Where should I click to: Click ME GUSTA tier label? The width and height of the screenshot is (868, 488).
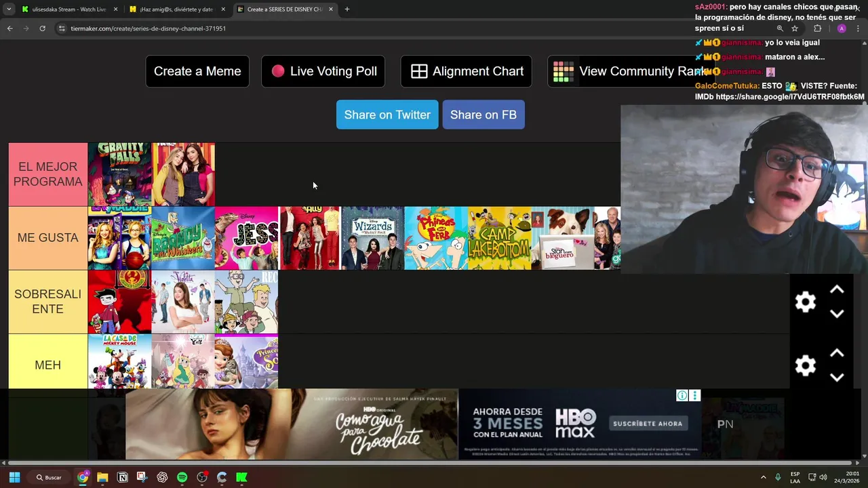[x=48, y=238]
